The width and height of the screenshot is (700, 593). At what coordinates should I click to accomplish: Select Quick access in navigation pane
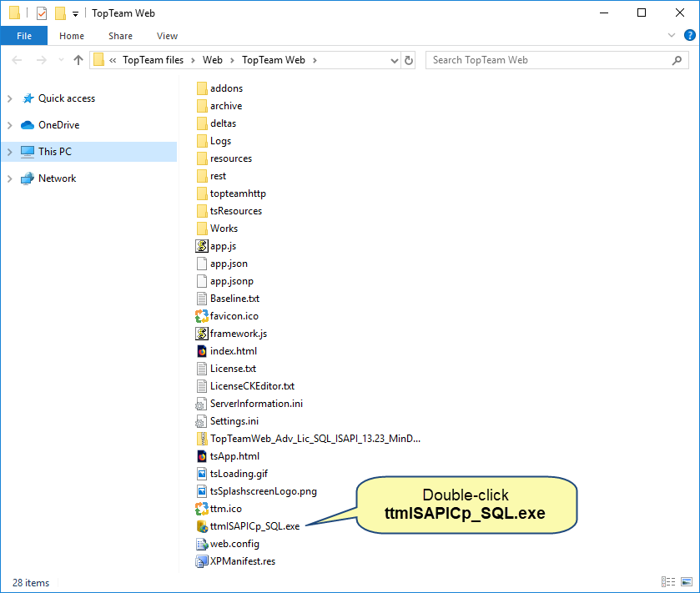coord(67,98)
